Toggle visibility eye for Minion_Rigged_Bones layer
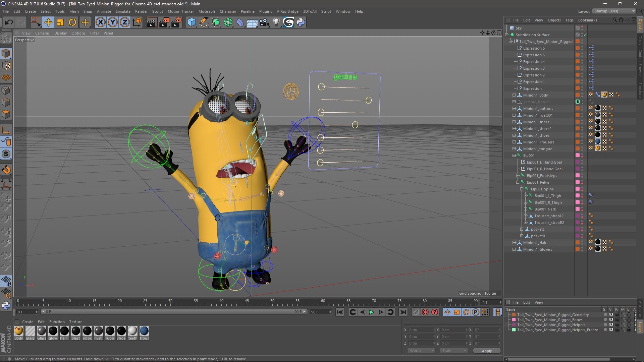The image size is (644, 362). coord(611,320)
